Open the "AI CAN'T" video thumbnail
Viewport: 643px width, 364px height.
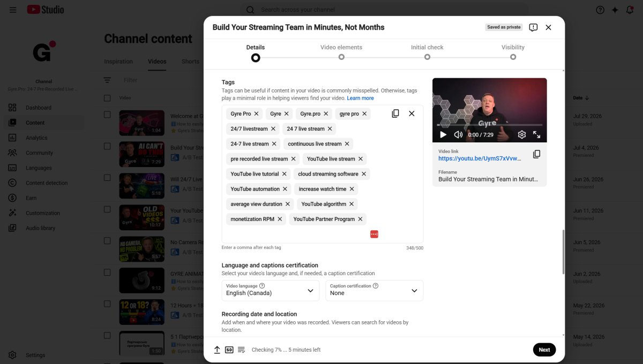[141, 154]
